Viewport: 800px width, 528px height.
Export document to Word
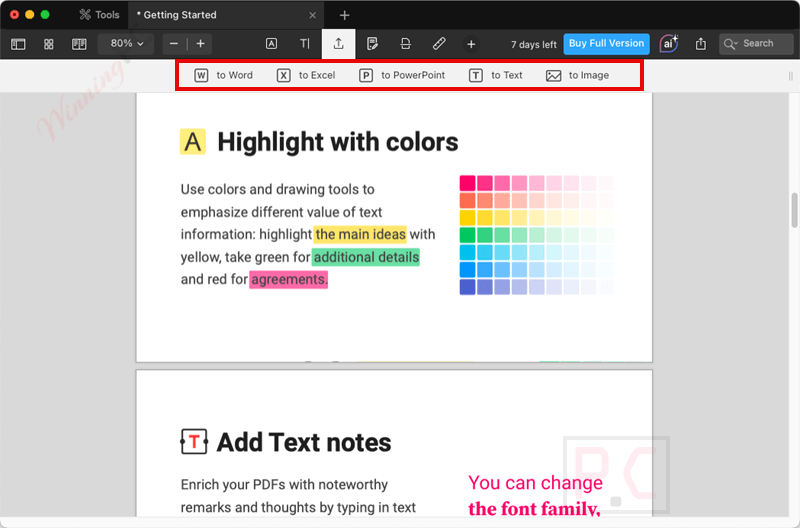coord(223,76)
